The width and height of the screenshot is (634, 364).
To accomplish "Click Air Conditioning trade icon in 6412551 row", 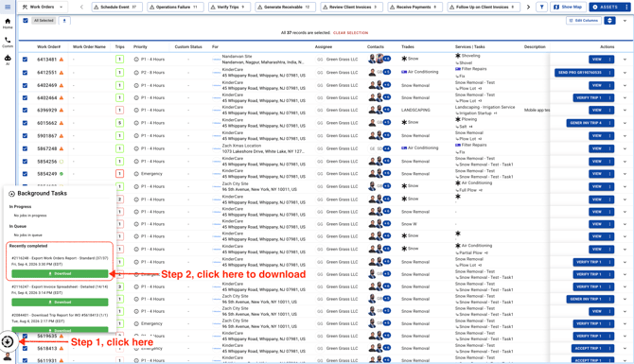I will click(x=404, y=72).
